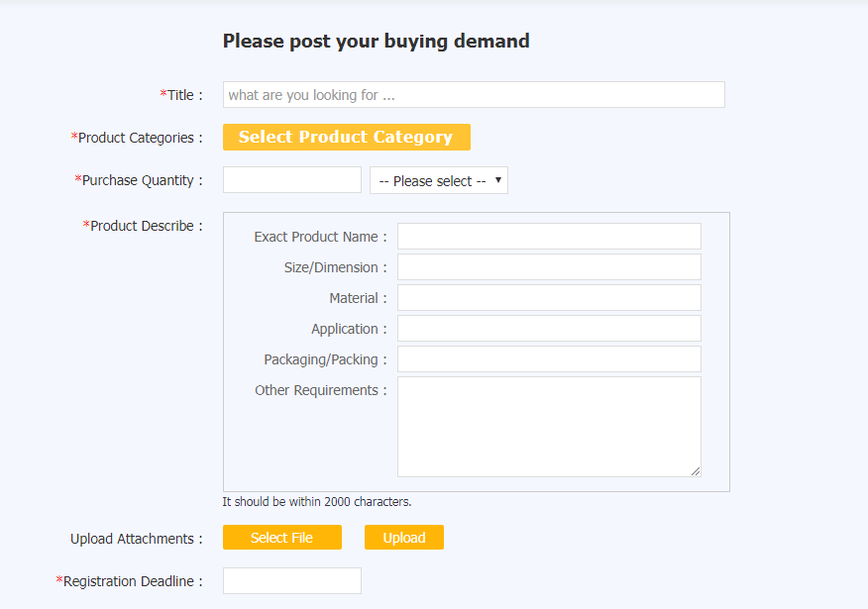868x609 pixels.
Task: Click the Select File button
Action: coord(282,537)
